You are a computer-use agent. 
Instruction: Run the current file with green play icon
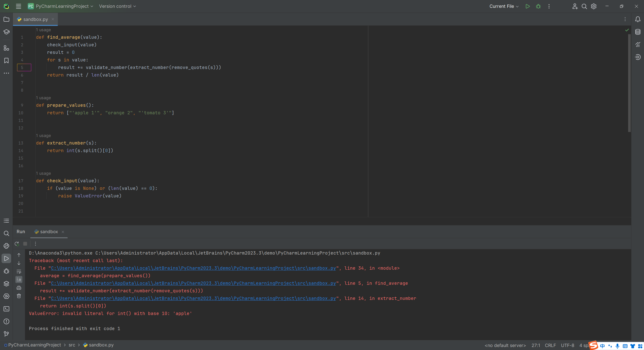[528, 6]
